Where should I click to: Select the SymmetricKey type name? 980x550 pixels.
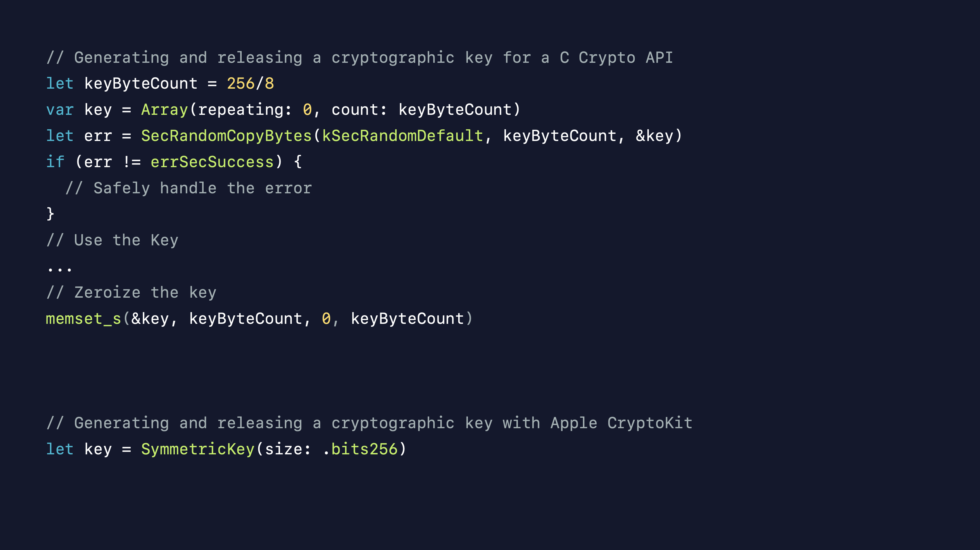click(198, 449)
